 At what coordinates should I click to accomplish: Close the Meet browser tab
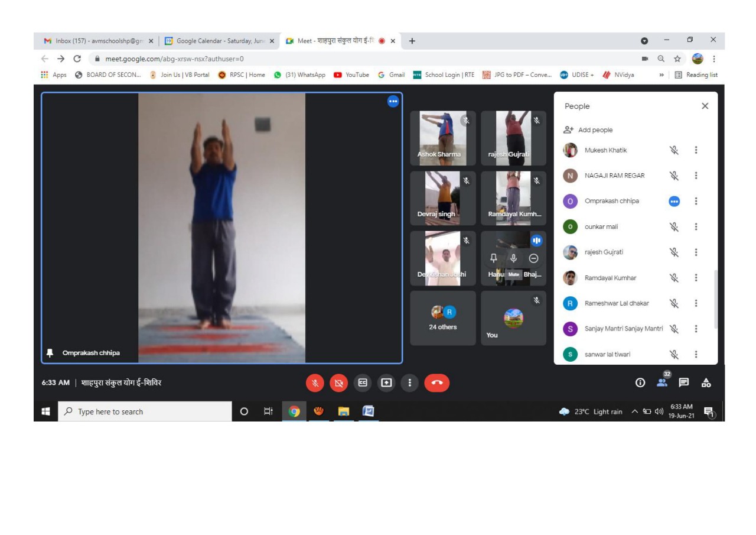coord(393,41)
